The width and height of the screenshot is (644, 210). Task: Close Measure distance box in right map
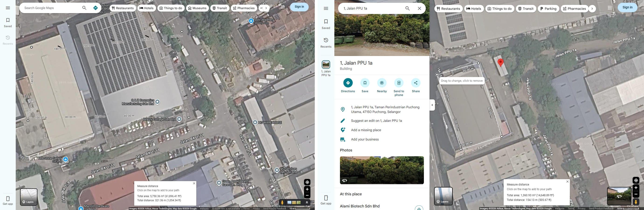[567, 182]
